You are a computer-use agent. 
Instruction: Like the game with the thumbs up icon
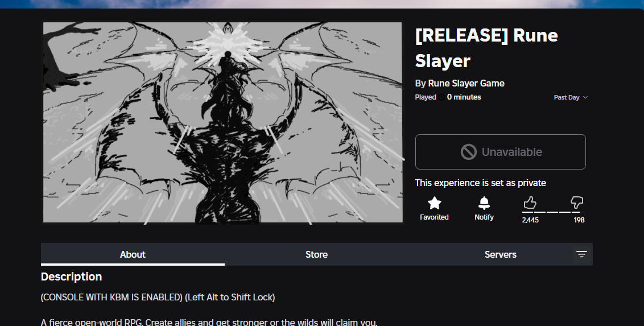tap(530, 203)
